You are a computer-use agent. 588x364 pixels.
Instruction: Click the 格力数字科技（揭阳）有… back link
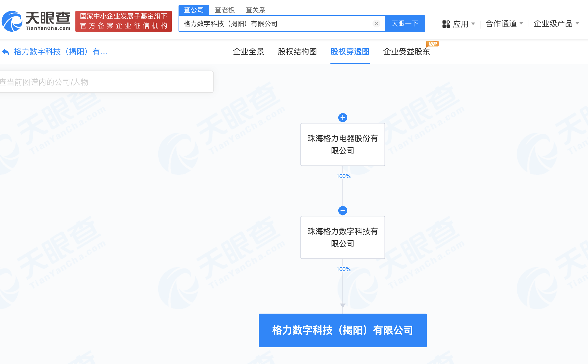point(61,52)
